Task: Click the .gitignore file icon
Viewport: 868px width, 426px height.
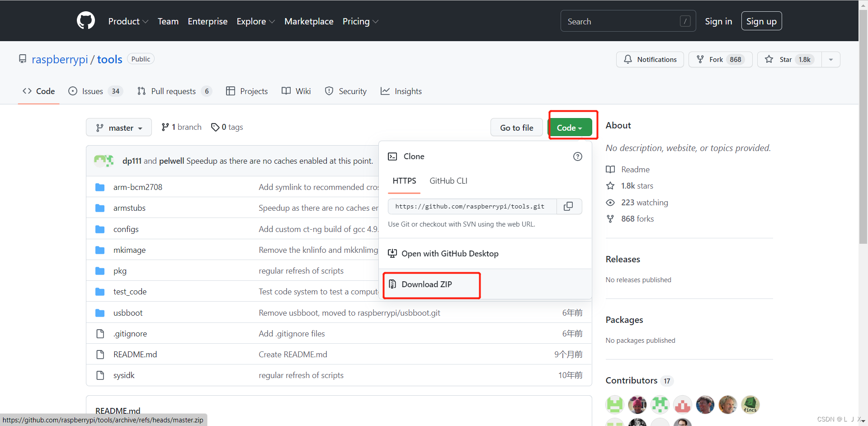Action: pos(100,334)
